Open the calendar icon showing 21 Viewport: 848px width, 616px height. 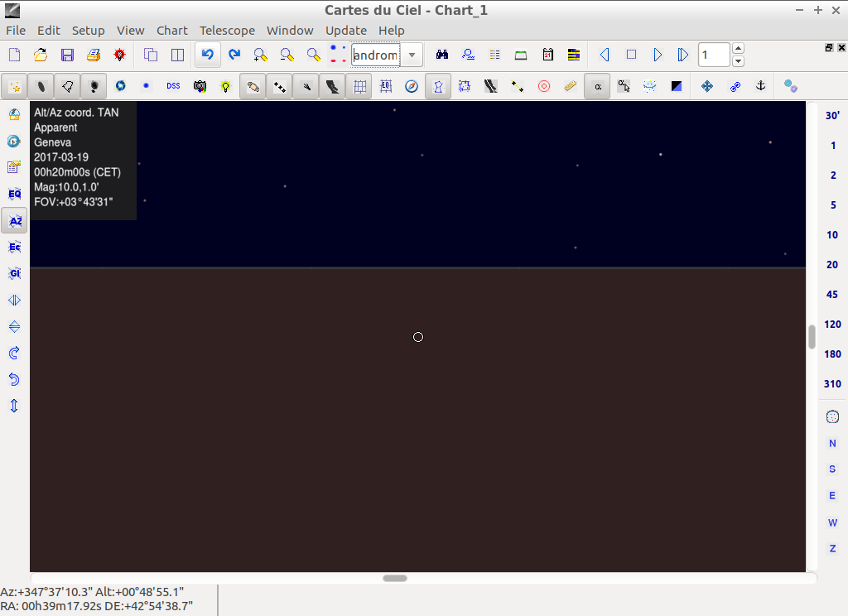pos(548,55)
